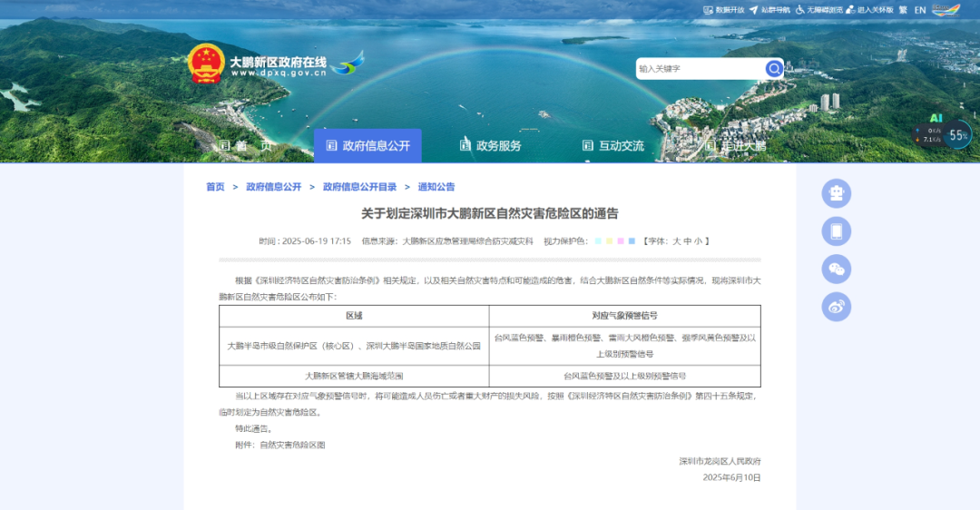Viewport: 980px width, 510px height.
Task: Open the 政务服务 navigation tab
Action: pyautogui.click(x=491, y=145)
